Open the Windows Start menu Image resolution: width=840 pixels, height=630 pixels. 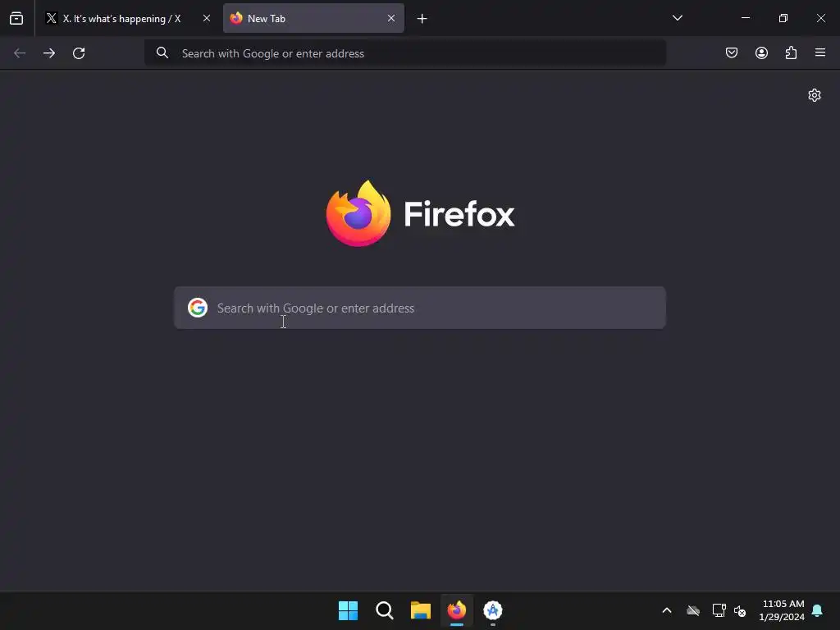point(348,610)
